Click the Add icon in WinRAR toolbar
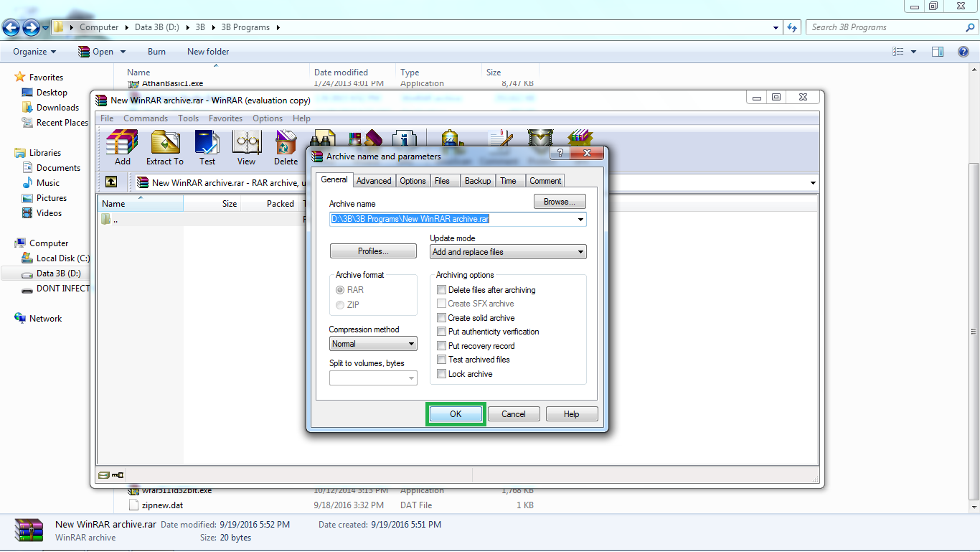The image size is (980, 552). pos(122,148)
